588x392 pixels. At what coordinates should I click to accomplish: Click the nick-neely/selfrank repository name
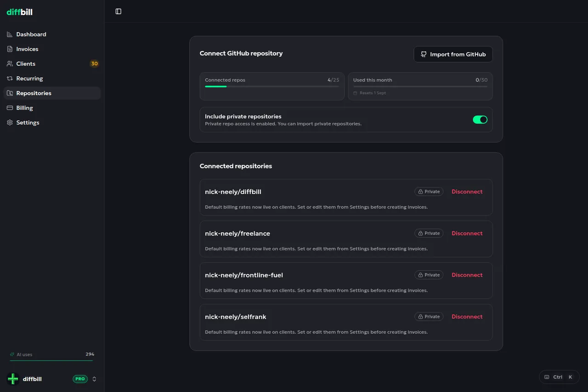click(x=236, y=317)
